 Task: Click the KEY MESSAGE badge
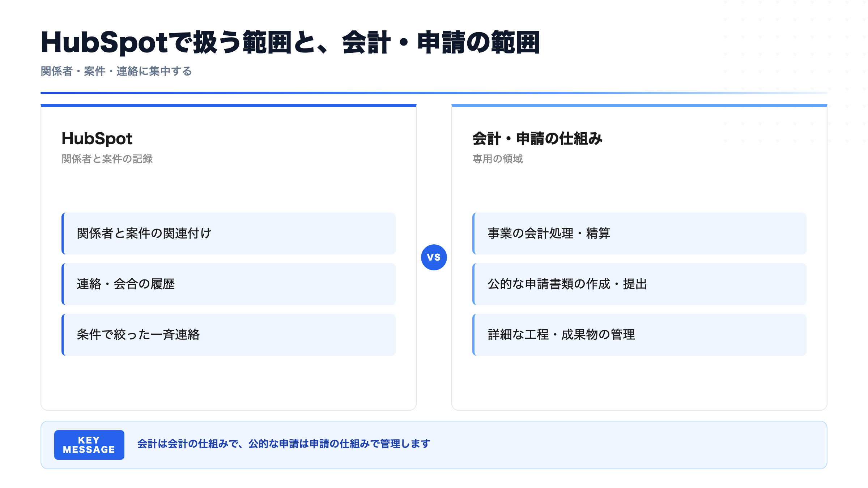pos(89,445)
